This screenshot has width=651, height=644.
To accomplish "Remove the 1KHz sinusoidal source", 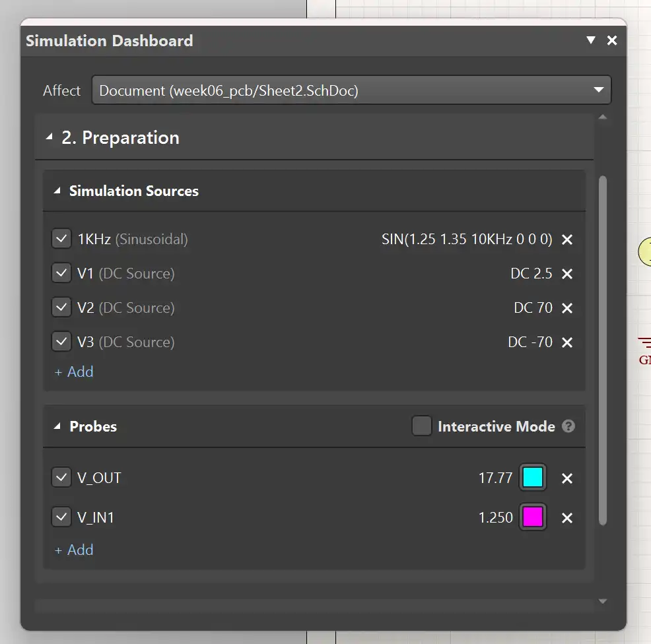I will click(566, 240).
